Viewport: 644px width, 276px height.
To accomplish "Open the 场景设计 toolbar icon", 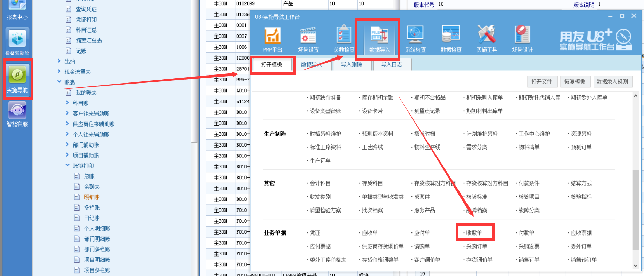I will click(522, 39).
